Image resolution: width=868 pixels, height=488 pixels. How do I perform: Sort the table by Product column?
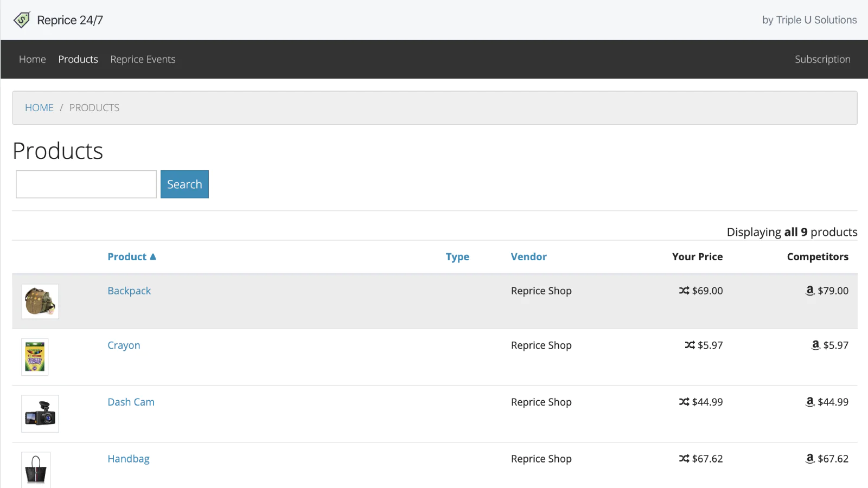127,256
